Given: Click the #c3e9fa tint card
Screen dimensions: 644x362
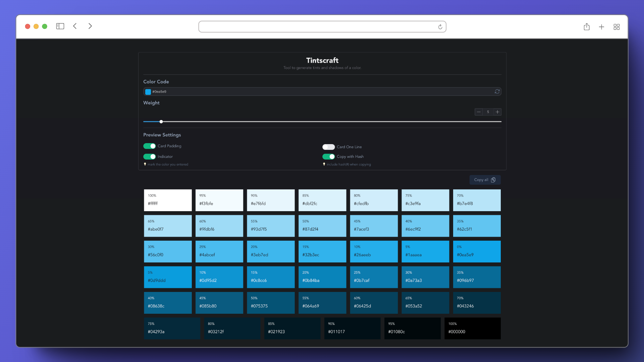Looking at the screenshot, I should click(425, 200).
